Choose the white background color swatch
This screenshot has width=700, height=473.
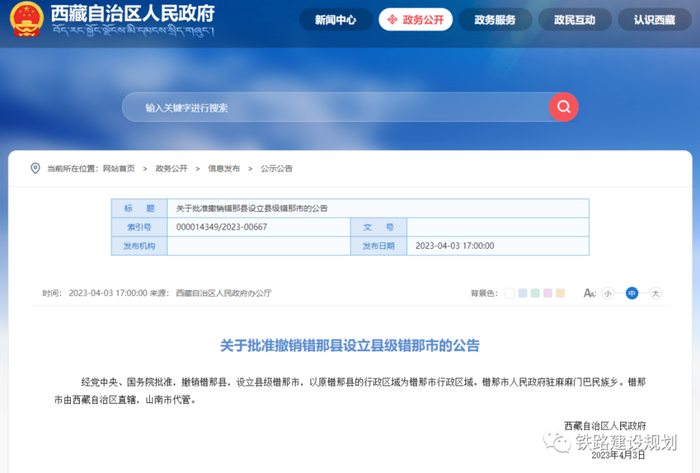[509, 293]
